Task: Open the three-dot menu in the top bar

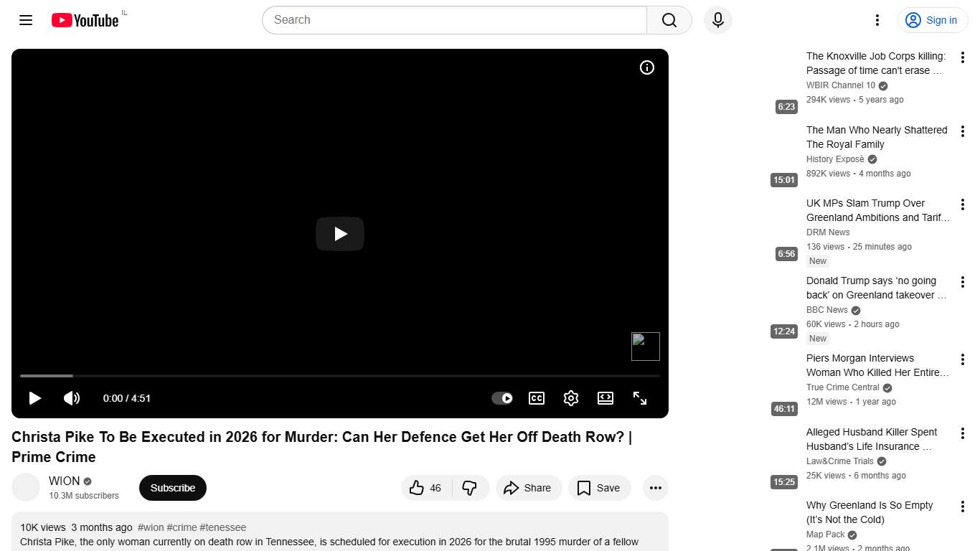Action: [877, 20]
